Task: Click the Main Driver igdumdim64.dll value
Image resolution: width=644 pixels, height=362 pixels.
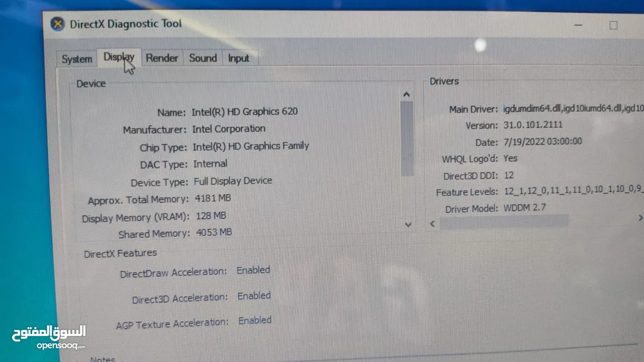Action: click(x=573, y=109)
